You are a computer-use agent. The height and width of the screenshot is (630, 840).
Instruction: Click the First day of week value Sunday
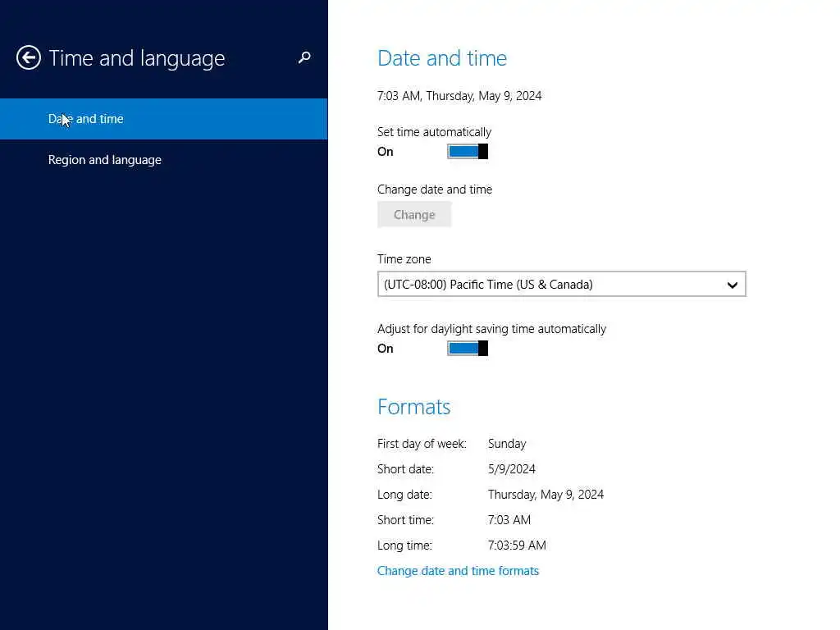pyautogui.click(x=507, y=444)
